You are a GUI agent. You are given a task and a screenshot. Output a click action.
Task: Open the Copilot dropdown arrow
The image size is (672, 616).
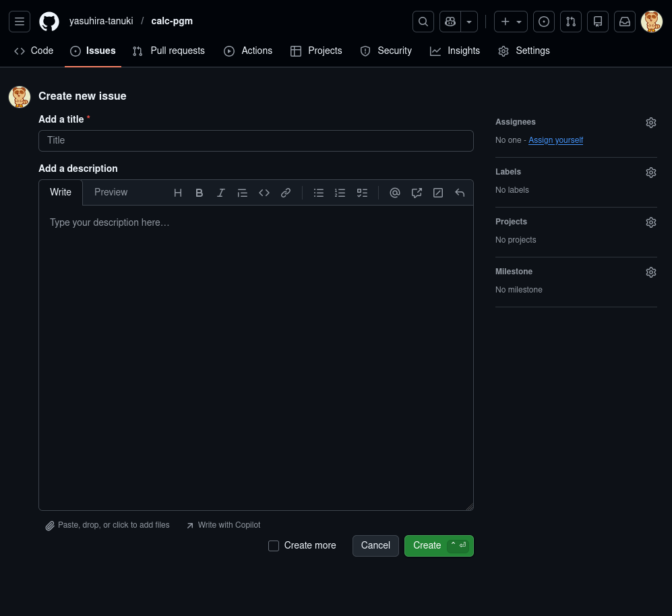tap(469, 22)
